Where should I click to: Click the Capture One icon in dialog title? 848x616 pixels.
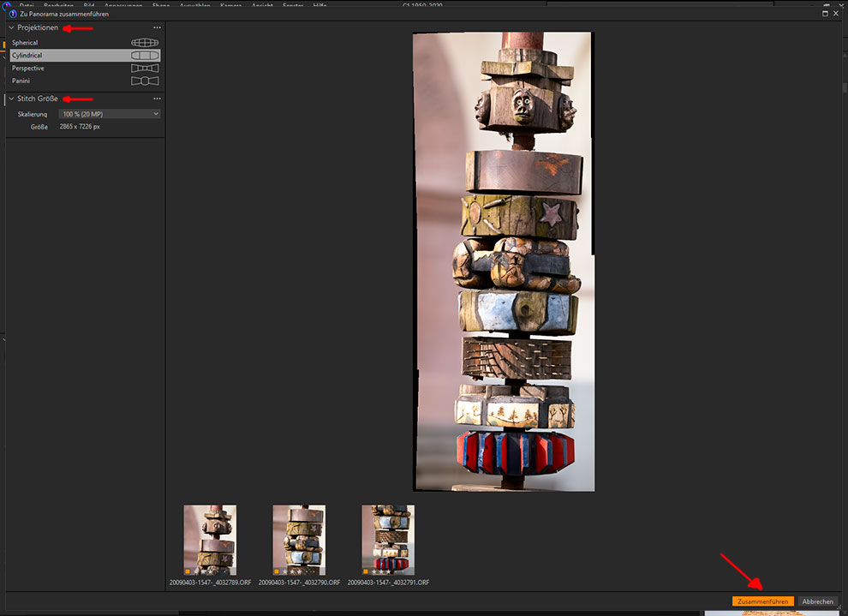pyautogui.click(x=13, y=14)
